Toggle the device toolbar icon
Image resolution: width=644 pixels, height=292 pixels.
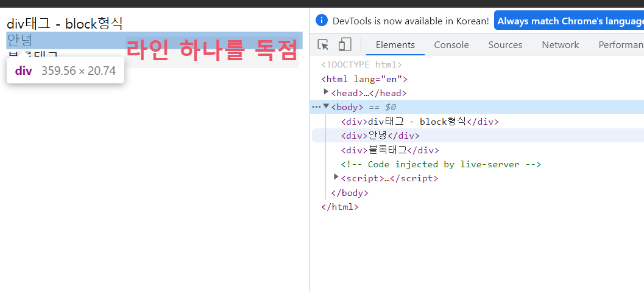[345, 44]
